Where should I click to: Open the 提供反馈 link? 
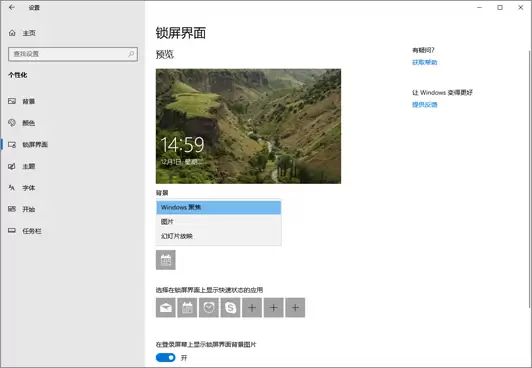pos(424,105)
